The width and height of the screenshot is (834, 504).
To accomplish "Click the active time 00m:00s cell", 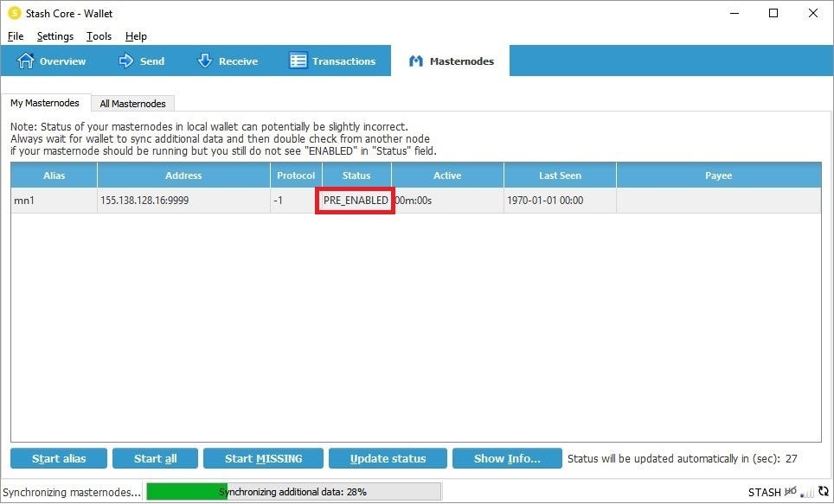I will pos(447,201).
